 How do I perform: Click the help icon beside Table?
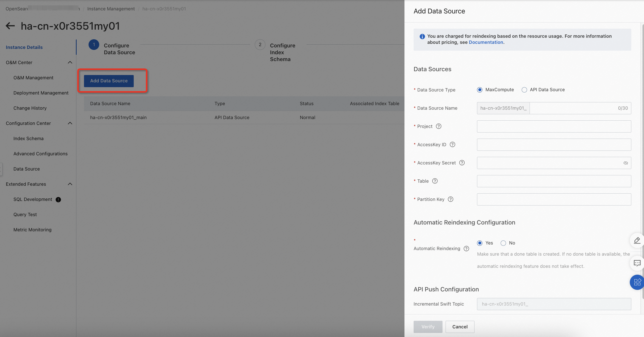point(435,181)
